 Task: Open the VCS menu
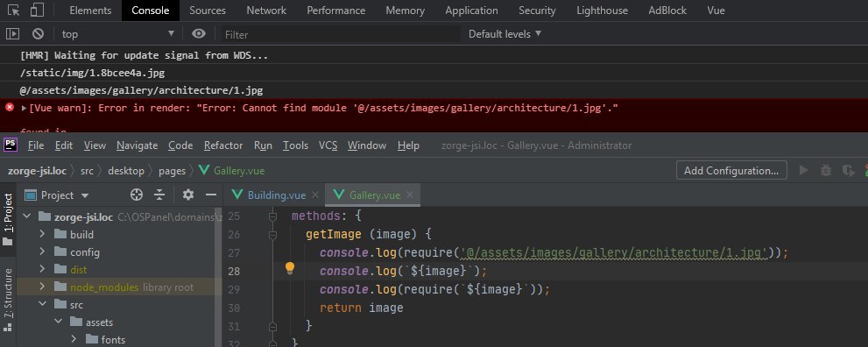[328, 145]
